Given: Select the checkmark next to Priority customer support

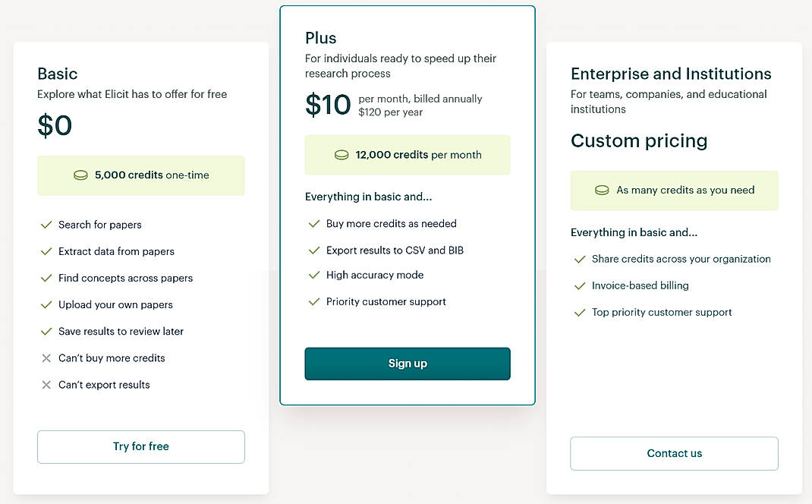Looking at the screenshot, I should click(x=314, y=301).
